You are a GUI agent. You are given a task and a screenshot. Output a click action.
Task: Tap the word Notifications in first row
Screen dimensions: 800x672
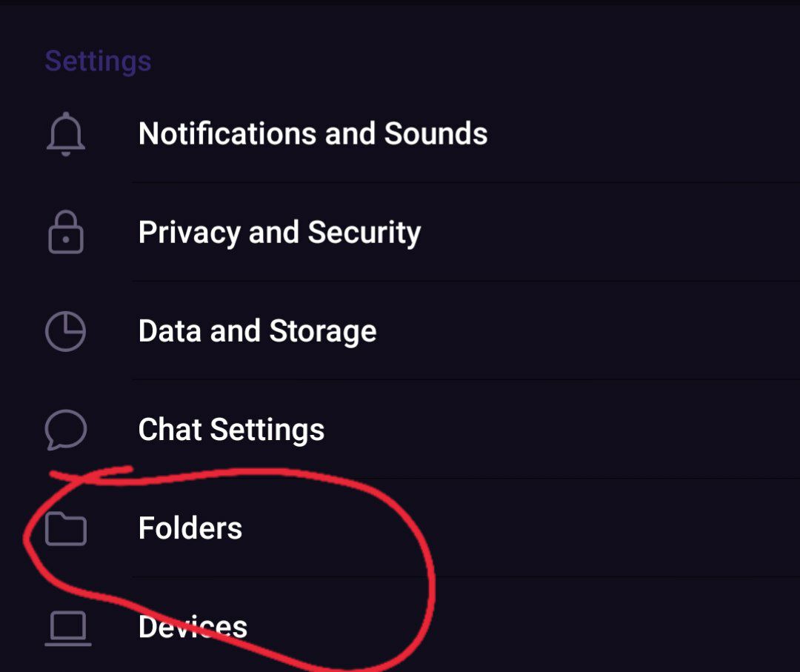pos(227,133)
